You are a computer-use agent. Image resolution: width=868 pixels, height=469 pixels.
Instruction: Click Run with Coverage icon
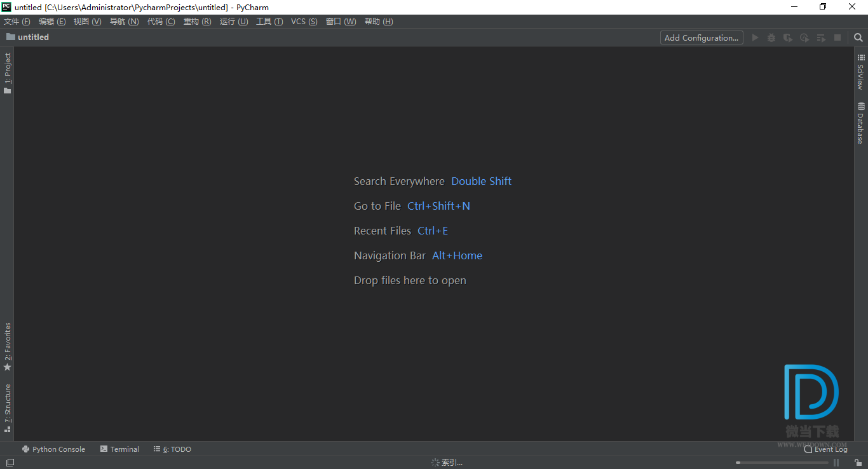coord(788,37)
